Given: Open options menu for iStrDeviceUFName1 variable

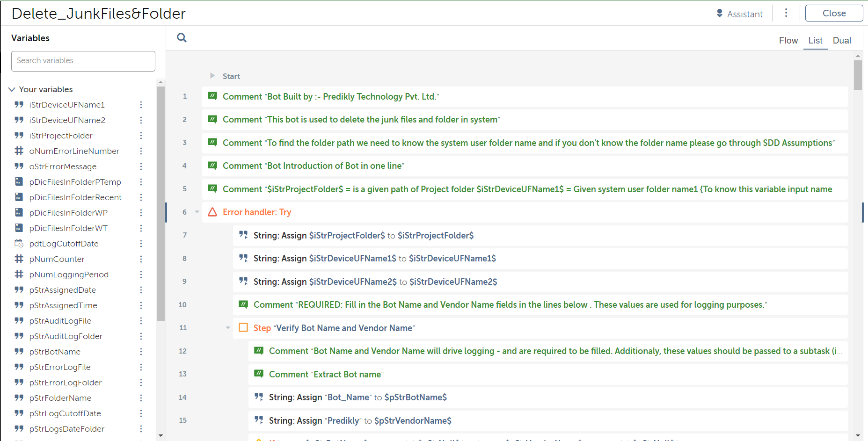Looking at the screenshot, I should coord(141,105).
